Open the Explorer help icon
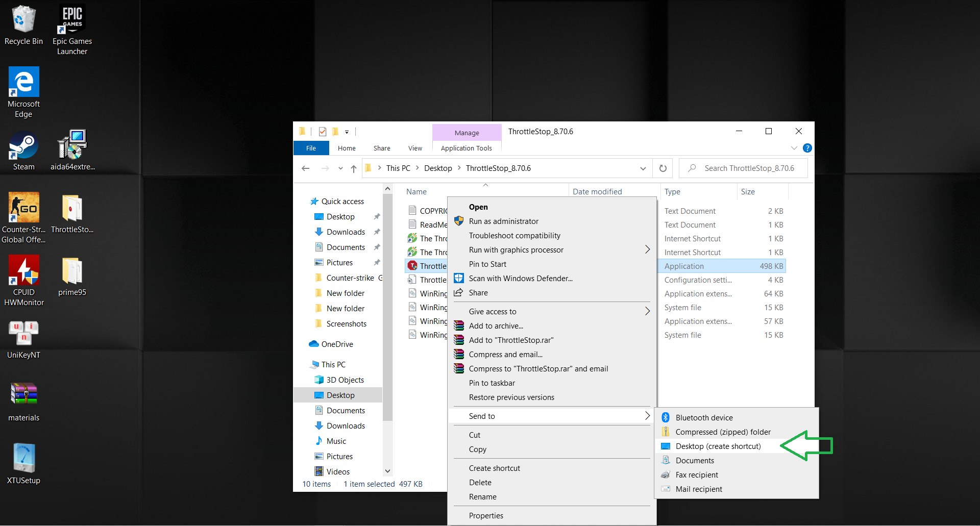Viewport: 980px width, 526px height. coord(807,148)
